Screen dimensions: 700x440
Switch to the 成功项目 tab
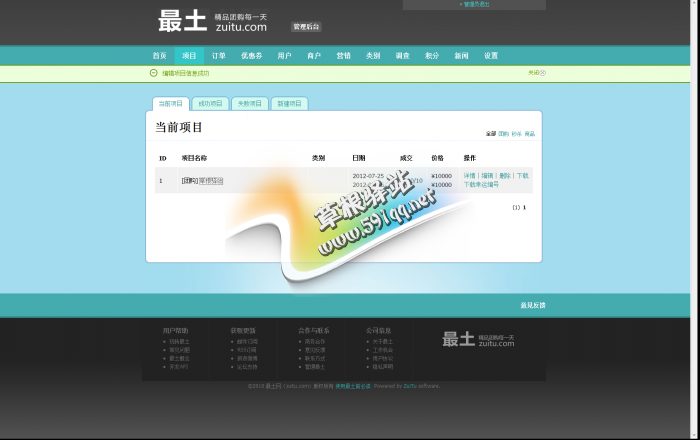click(x=209, y=104)
